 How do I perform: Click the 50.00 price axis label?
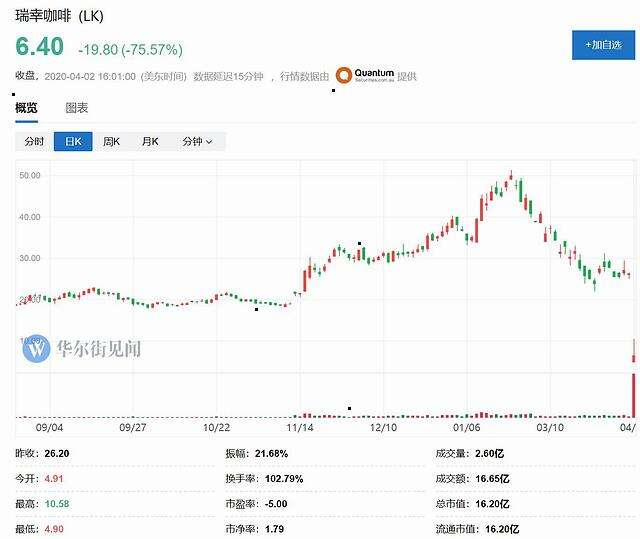click(x=30, y=175)
